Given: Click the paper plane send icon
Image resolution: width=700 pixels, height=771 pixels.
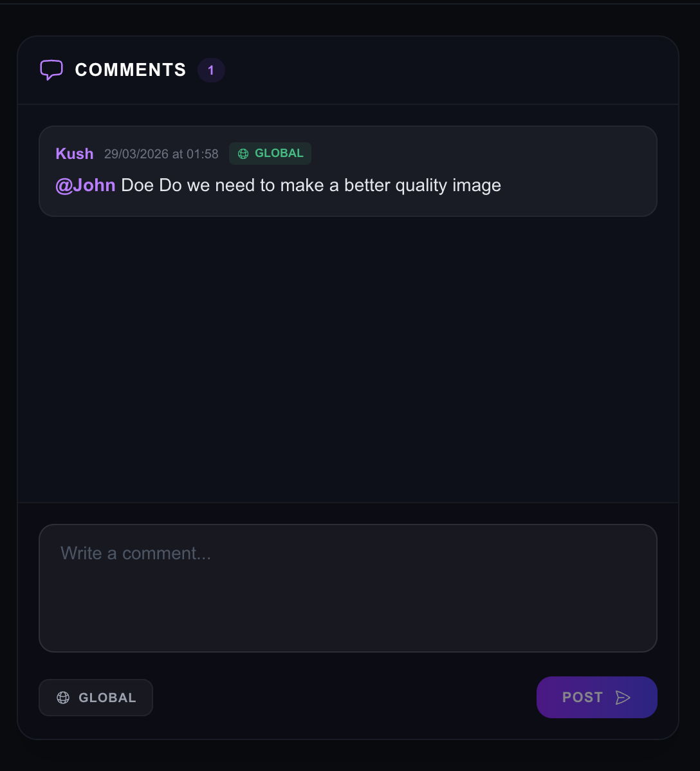Looking at the screenshot, I should pyautogui.click(x=623, y=698).
